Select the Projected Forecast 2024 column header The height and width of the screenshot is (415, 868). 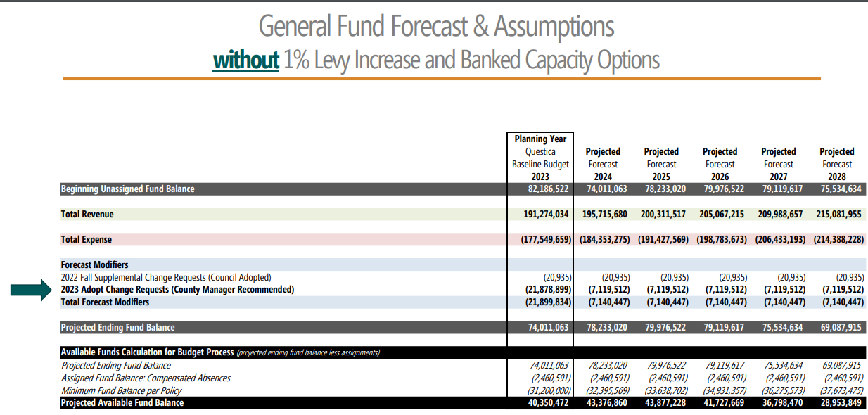(603, 164)
